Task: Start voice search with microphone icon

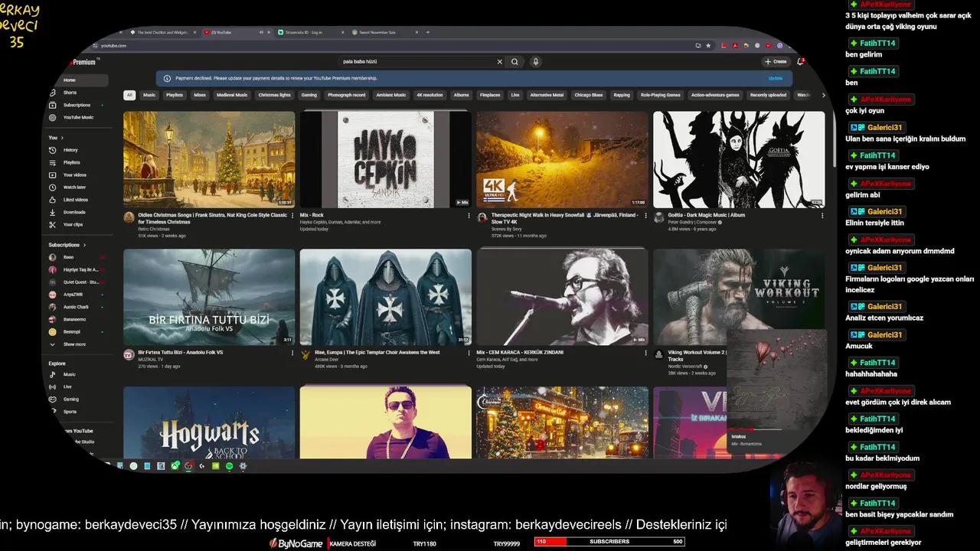Action: 536,62
